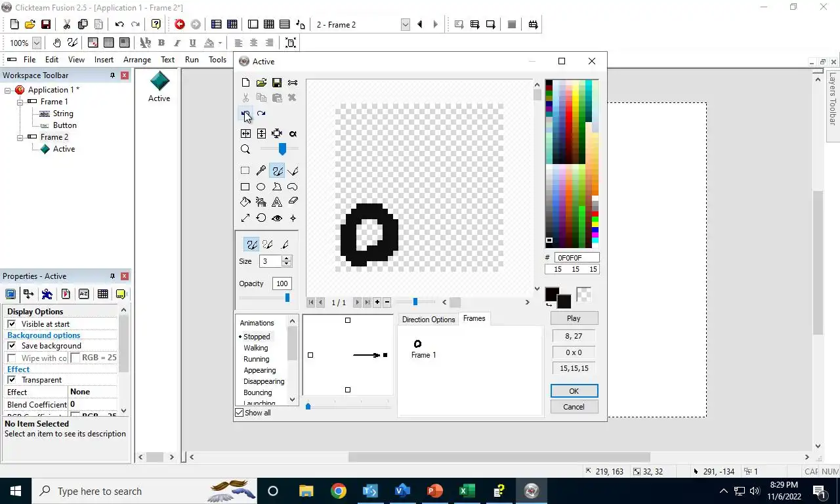This screenshot has width=840, height=504.
Task: Click the resize arrow tool
Action: point(245,218)
